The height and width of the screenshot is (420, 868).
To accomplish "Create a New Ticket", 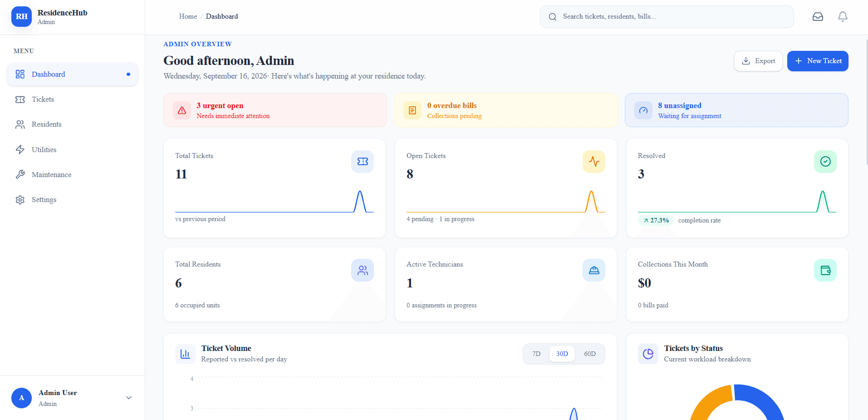I will click(818, 61).
